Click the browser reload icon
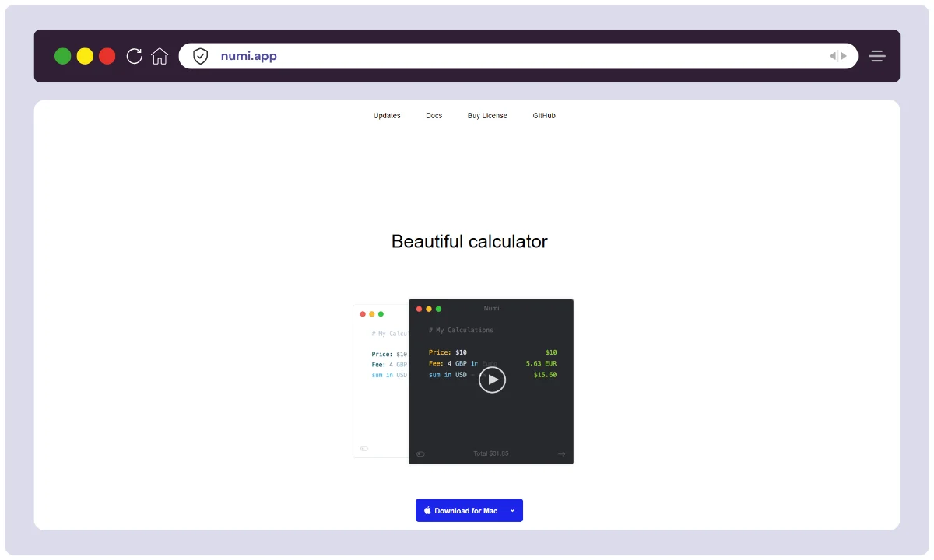934x560 pixels. coord(134,56)
